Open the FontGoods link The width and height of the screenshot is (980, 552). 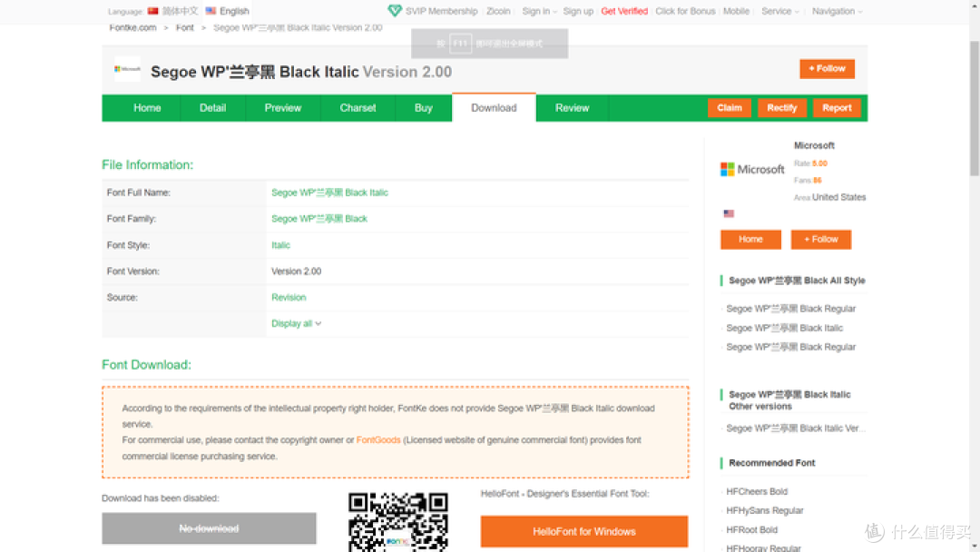point(378,440)
